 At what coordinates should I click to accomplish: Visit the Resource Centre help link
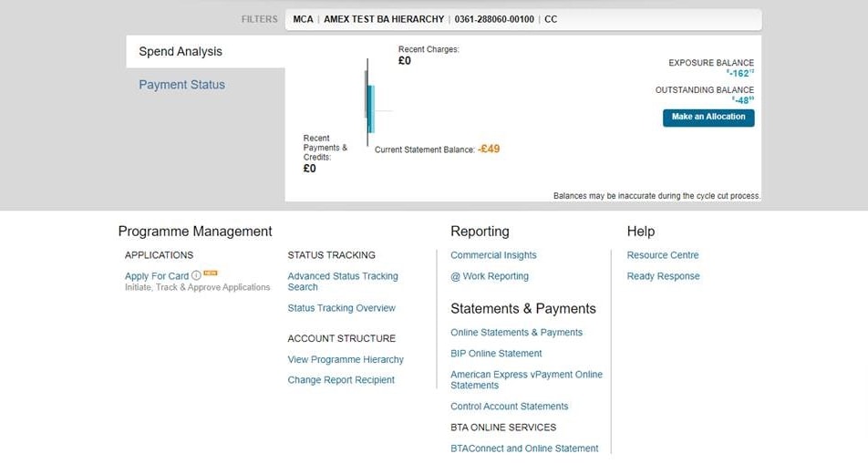pyautogui.click(x=663, y=255)
